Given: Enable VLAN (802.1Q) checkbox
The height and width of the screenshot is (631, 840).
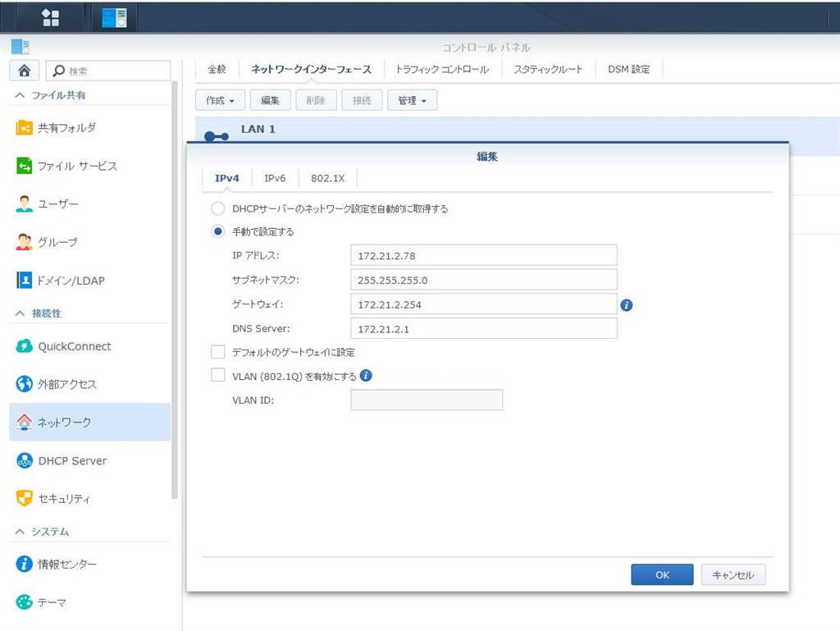Looking at the screenshot, I should [x=218, y=375].
